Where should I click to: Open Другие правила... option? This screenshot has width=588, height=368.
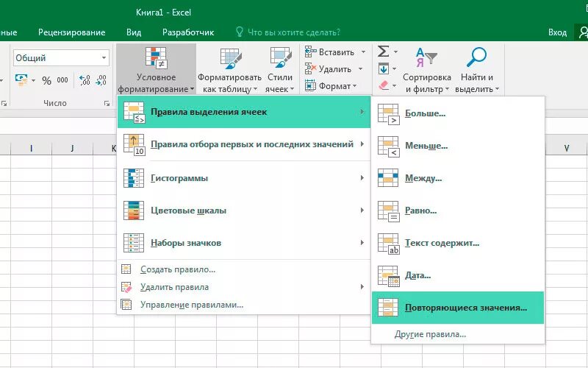pos(457,334)
